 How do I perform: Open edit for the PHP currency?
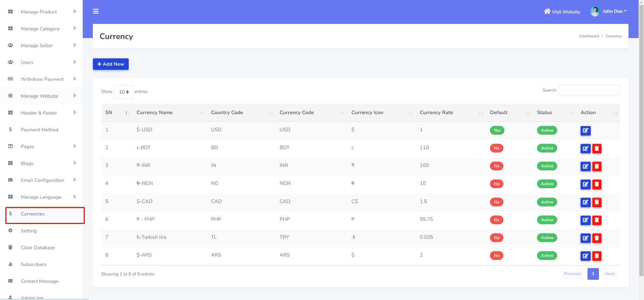click(x=585, y=220)
